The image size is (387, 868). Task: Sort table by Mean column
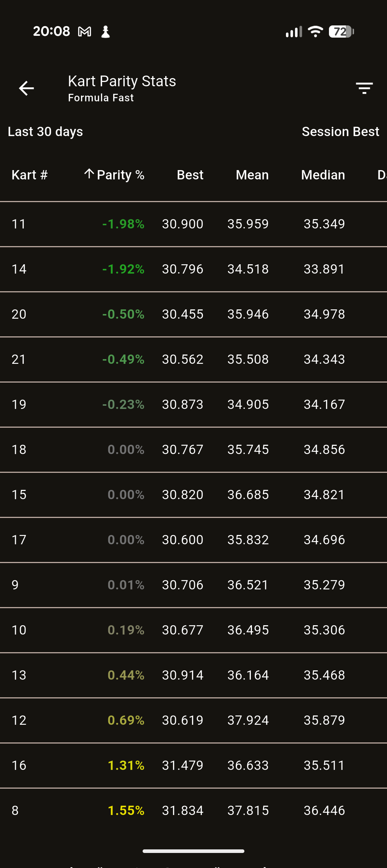(252, 175)
